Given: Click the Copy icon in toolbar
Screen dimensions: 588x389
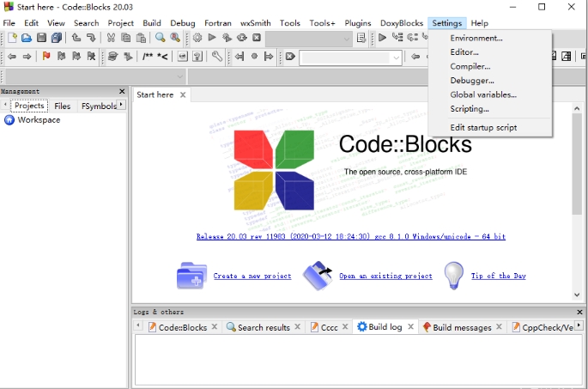Looking at the screenshot, I should [126, 38].
